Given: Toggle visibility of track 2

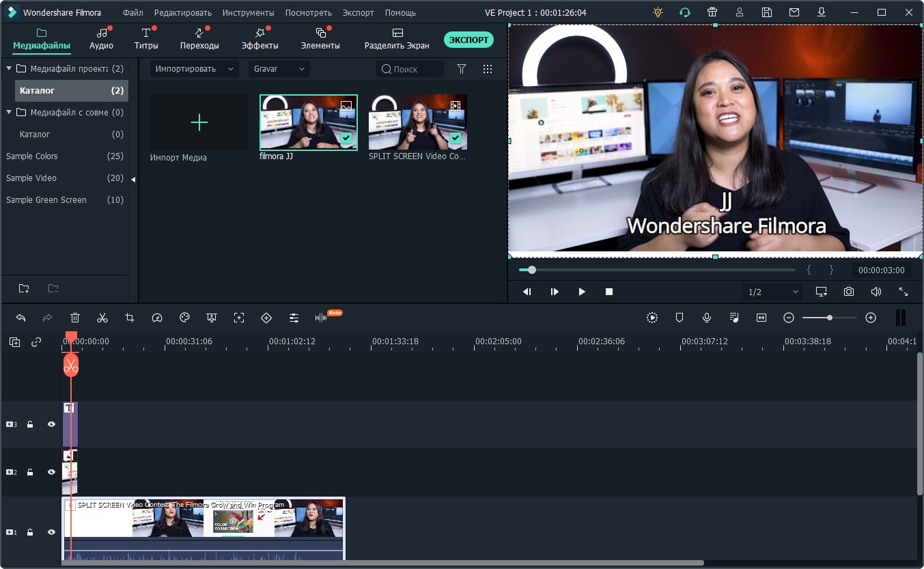Looking at the screenshot, I should pos(51,472).
